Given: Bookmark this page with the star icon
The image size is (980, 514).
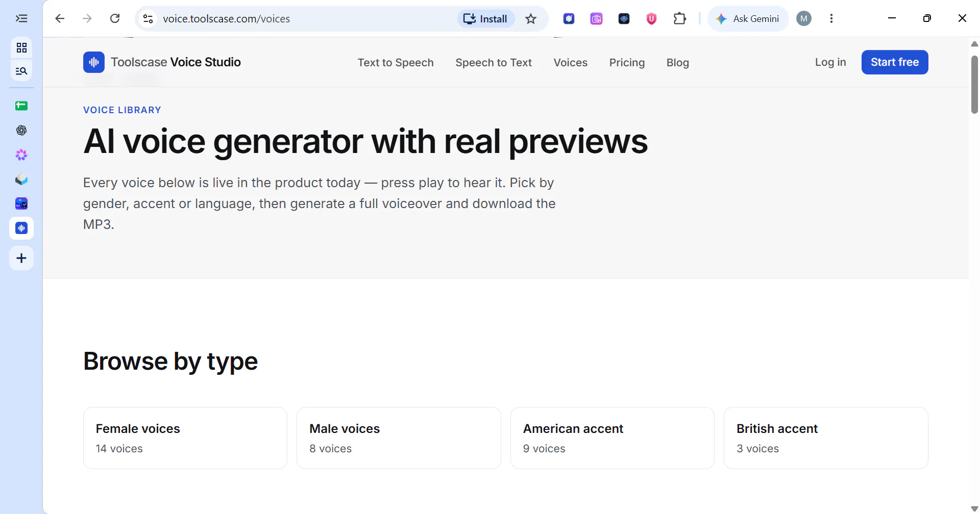Looking at the screenshot, I should (531, 19).
